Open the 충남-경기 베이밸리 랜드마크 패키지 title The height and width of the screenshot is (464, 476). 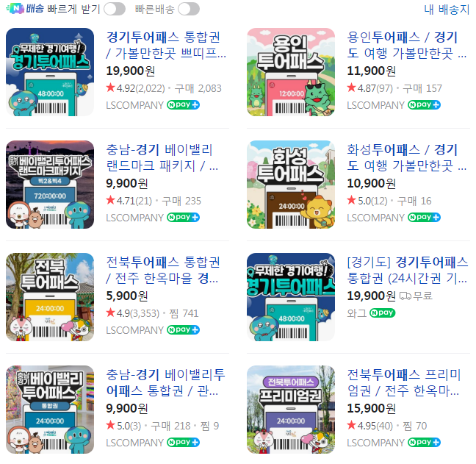(x=162, y=157)
